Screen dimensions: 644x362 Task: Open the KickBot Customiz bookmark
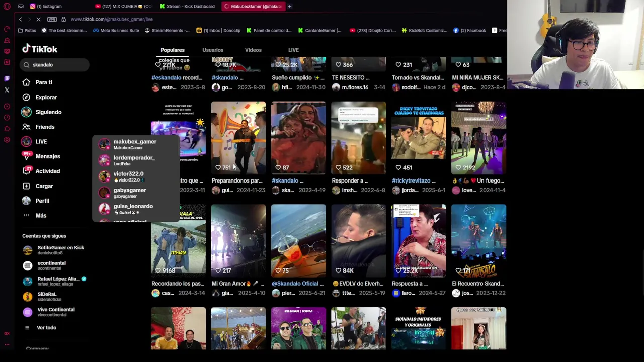pyautogui.click(x=424, y=30)
